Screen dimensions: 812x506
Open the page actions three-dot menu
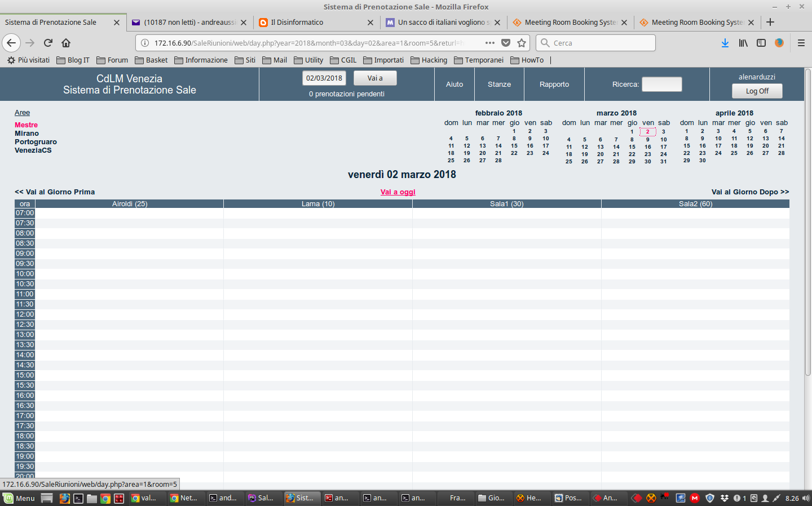490,43
